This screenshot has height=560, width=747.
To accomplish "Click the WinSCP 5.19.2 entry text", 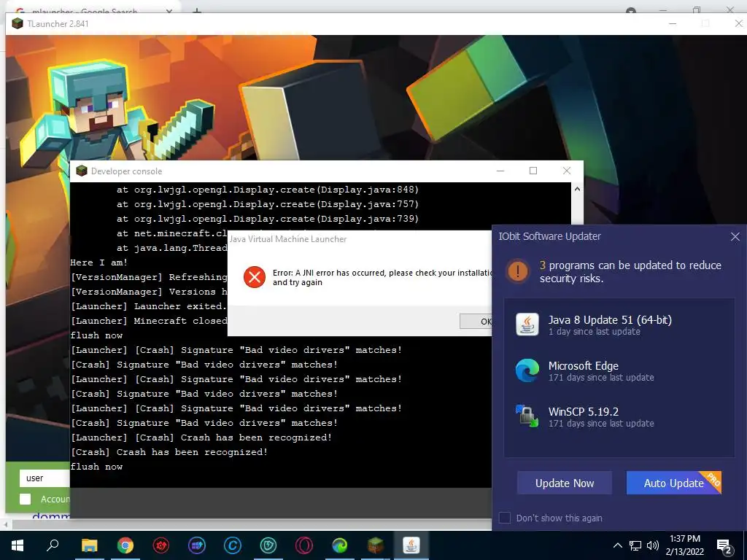I will coord(583,411).
